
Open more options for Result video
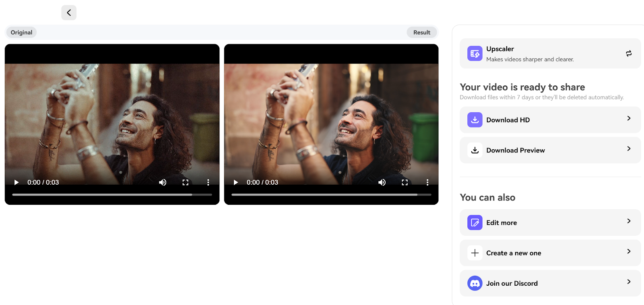pyautogui.click(x=427, y=182)
